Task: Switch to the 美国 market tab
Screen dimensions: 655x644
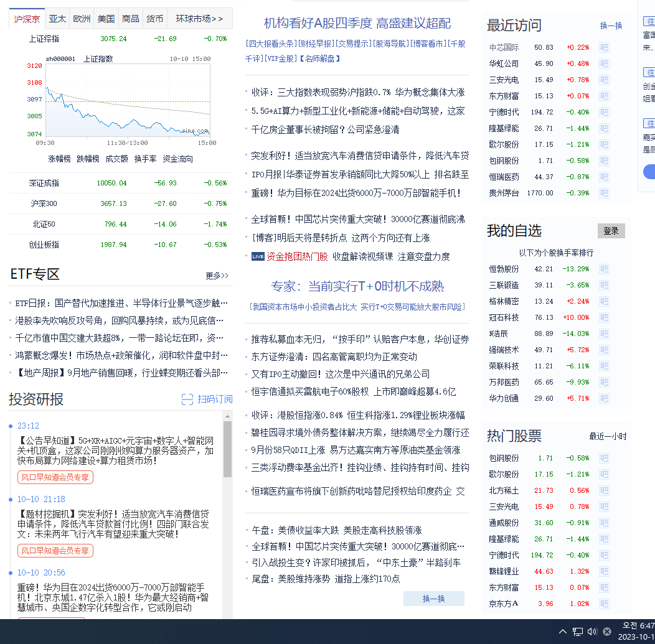Action: pos(106,19)
